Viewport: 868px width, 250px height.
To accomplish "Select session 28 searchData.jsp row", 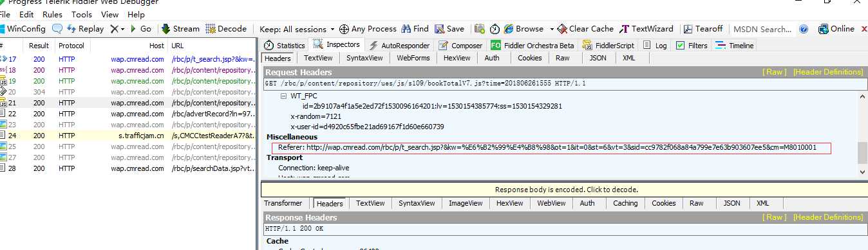I will (128, 168).
